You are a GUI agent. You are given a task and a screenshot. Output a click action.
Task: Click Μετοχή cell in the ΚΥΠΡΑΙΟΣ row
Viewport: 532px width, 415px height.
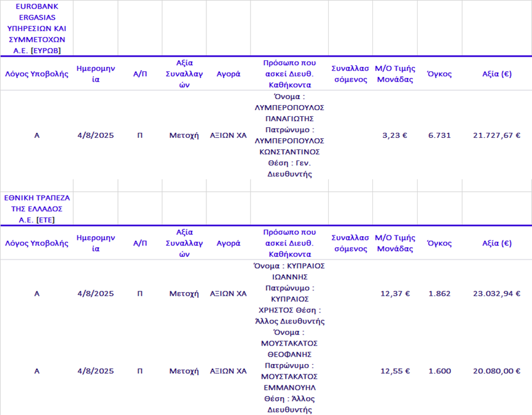click(184, 293)
